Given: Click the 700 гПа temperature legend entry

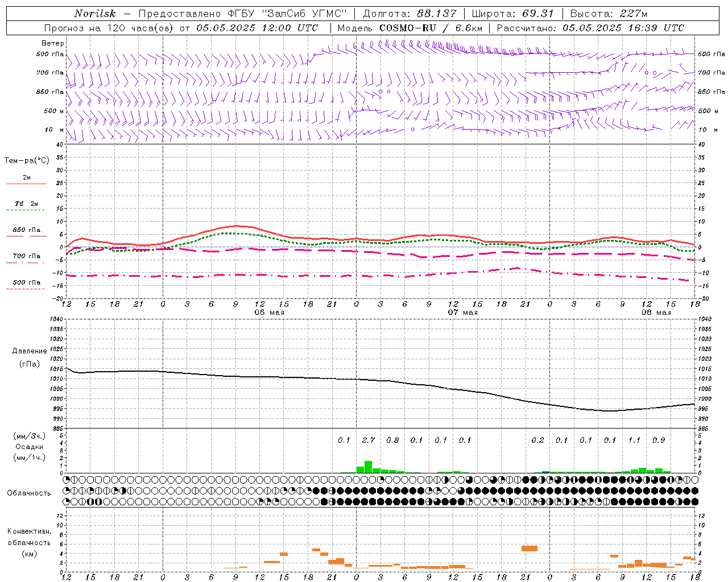Looking at the screenshot, I should click(x=27, y=256).
